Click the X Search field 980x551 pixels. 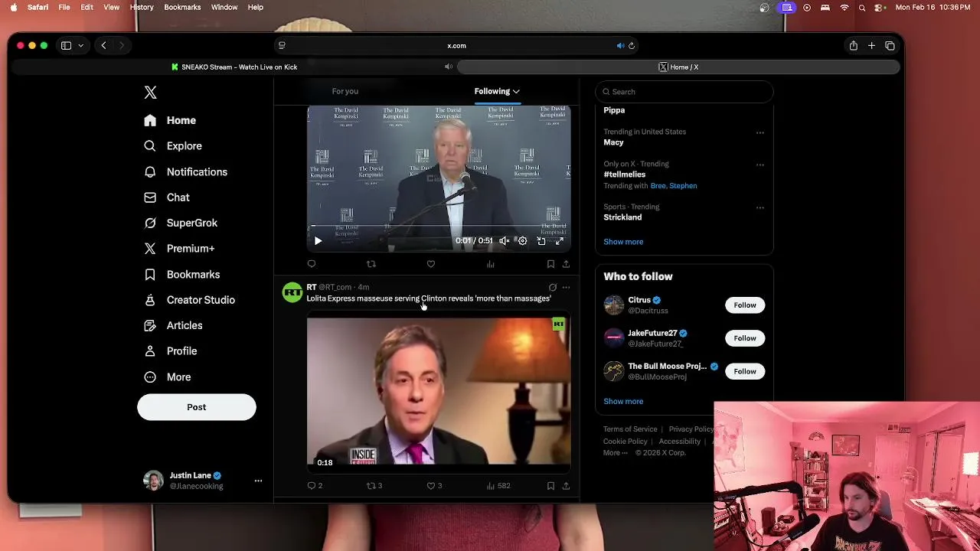tap(684, 92)
